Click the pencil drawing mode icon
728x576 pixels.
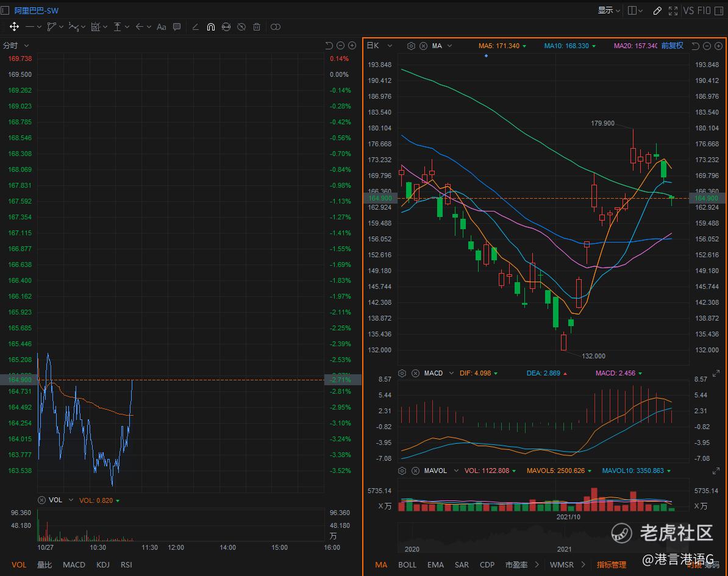coord(657,11)
